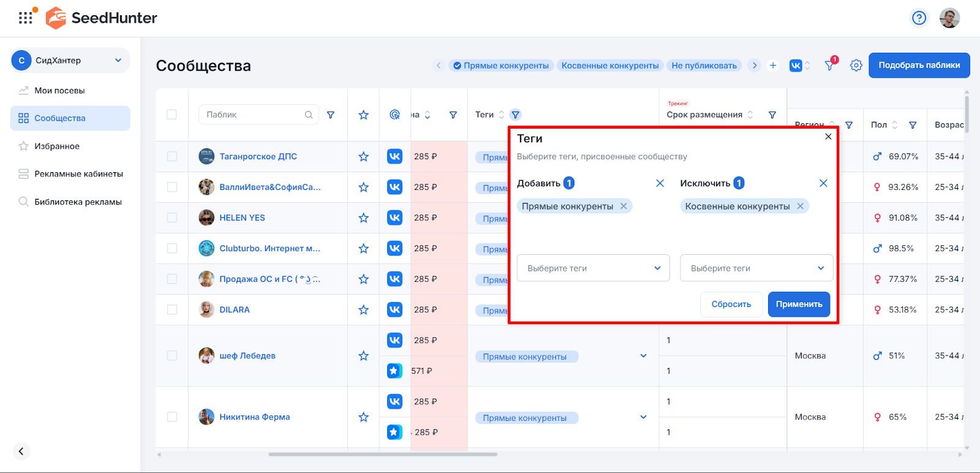Open the Теги column filter icon
The height and width of the screenshot is (473, 980).
[516, 115]
